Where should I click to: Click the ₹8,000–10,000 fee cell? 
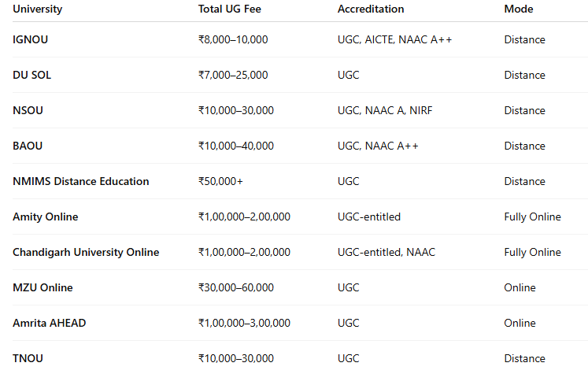[233, 39]
